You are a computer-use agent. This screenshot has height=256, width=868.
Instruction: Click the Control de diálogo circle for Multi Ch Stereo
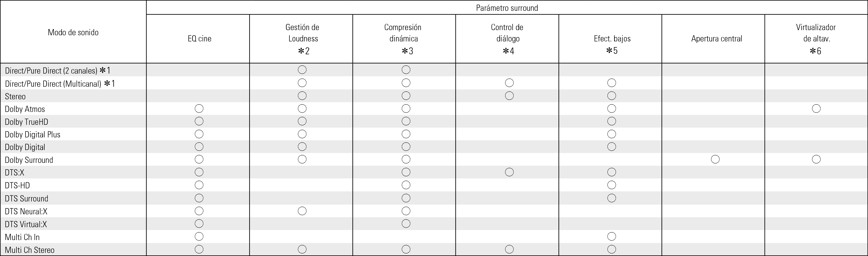(509, 249)
